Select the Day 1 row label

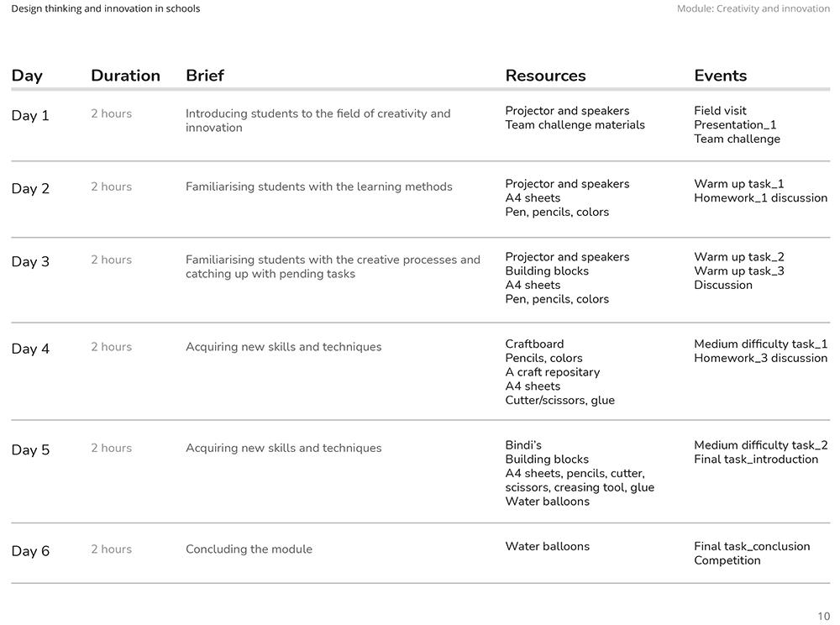coord(30,116)
